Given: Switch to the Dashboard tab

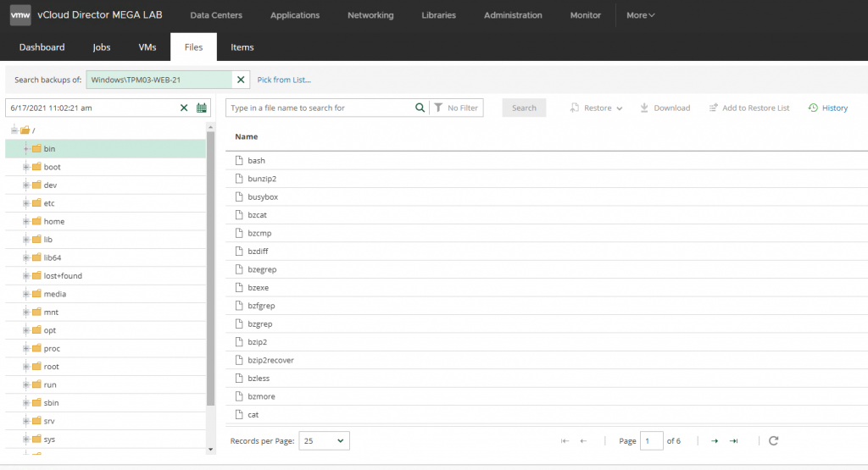Looking at the screenshot, I should click(x=42, y=47).
